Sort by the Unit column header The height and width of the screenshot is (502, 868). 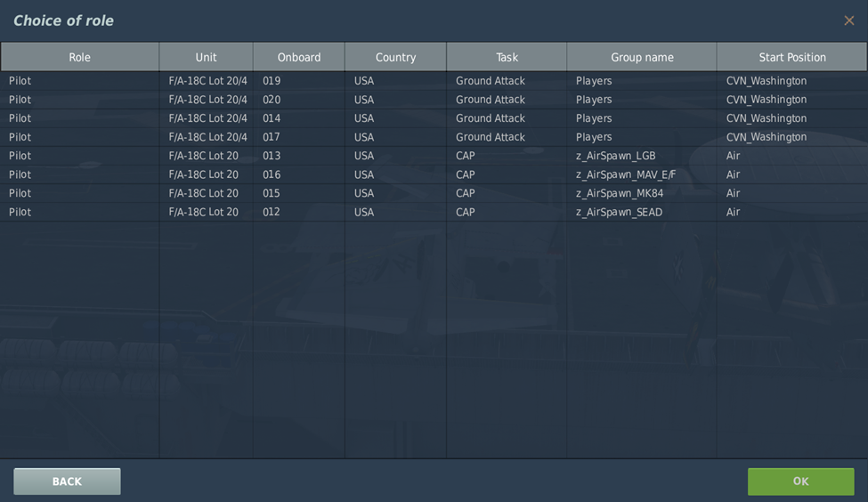206,57
